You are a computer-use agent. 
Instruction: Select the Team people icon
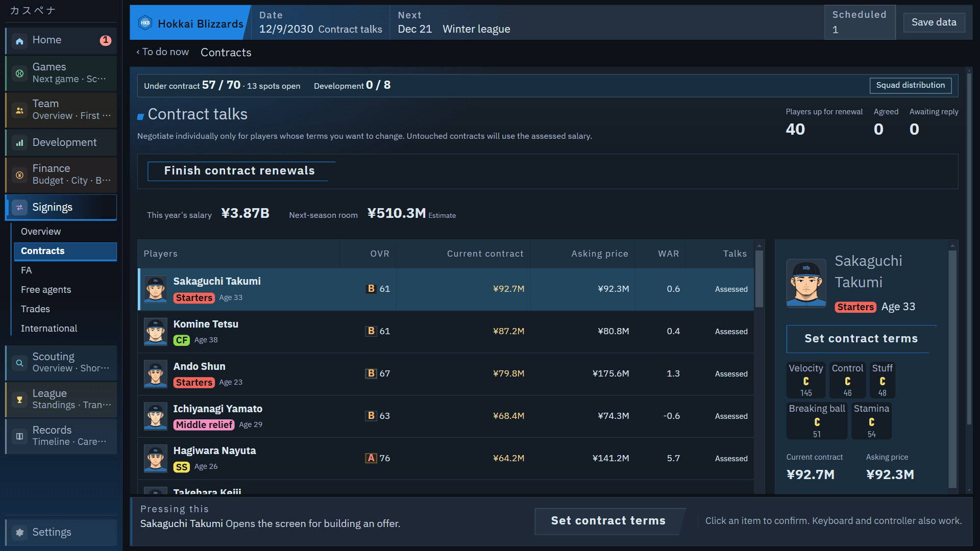(x=19, y=110)
